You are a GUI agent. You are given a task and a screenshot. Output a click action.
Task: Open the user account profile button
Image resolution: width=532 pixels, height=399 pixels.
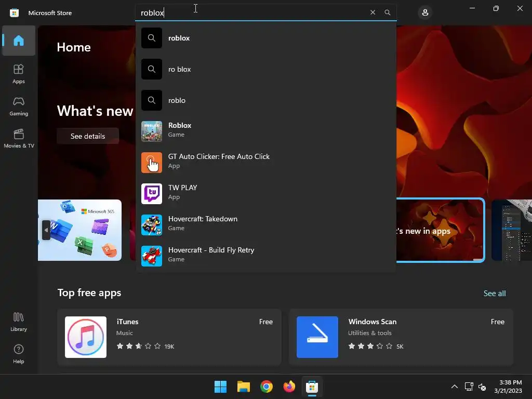pyautogui.click(x=425, y=13)
